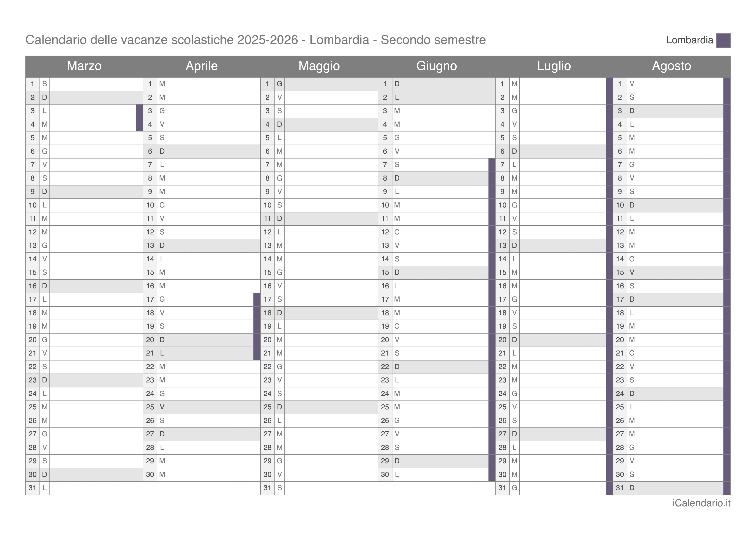This screenshot has height=535, width=756.
Task: Click the Lombardia legend label
Action: click(689, 40)
